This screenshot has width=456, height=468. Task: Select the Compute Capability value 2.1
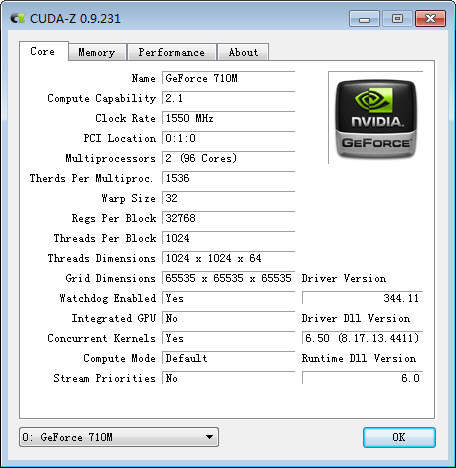coord(229,98)
